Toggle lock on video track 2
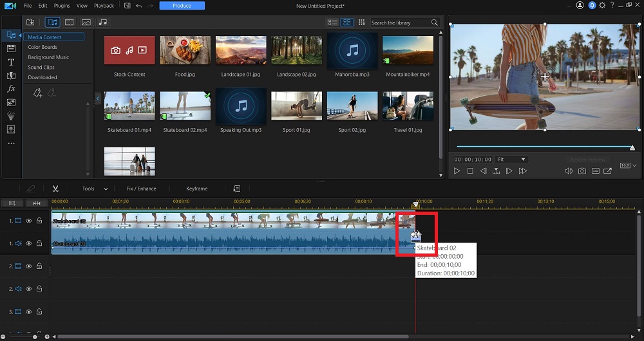The height and width of the screenshot is (341, 644). (39, 266)
